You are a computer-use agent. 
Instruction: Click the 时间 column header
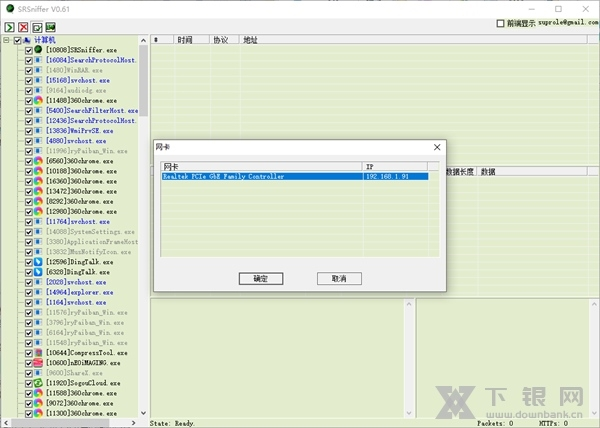pyautogui.click(x=185, y=40)
